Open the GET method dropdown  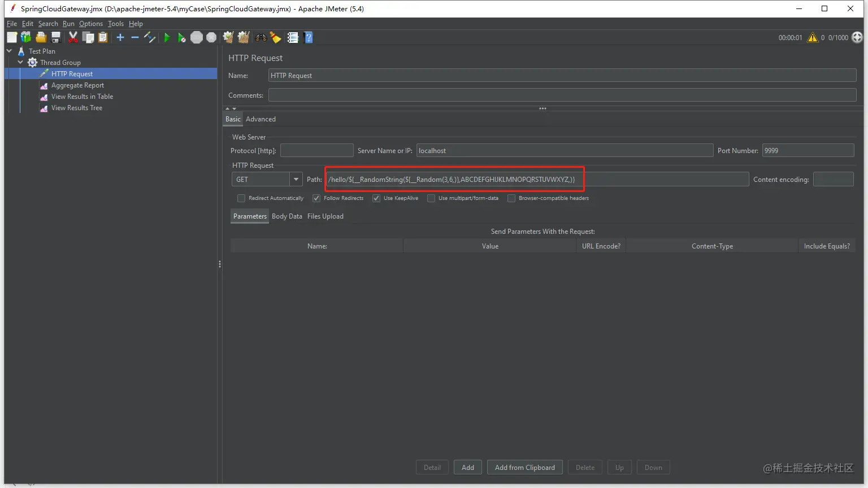coord(267,179)
